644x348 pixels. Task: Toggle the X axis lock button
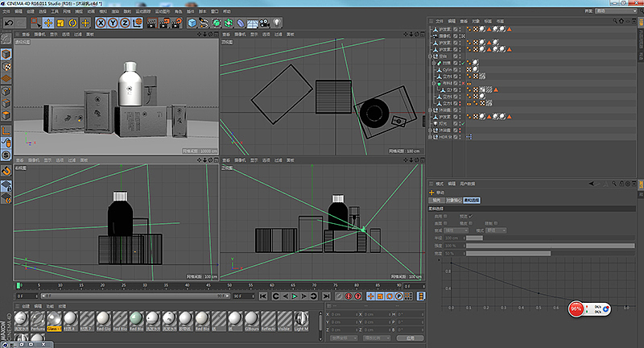pyautogui.click(x=101, y=23)
